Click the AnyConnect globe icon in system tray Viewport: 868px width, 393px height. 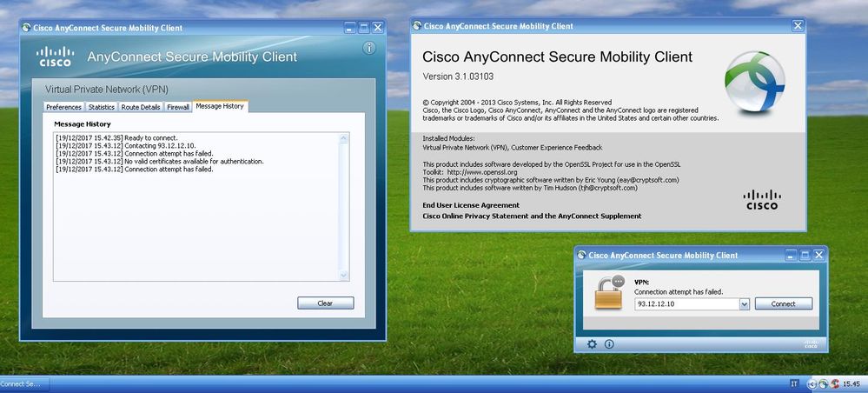[823, 383]
